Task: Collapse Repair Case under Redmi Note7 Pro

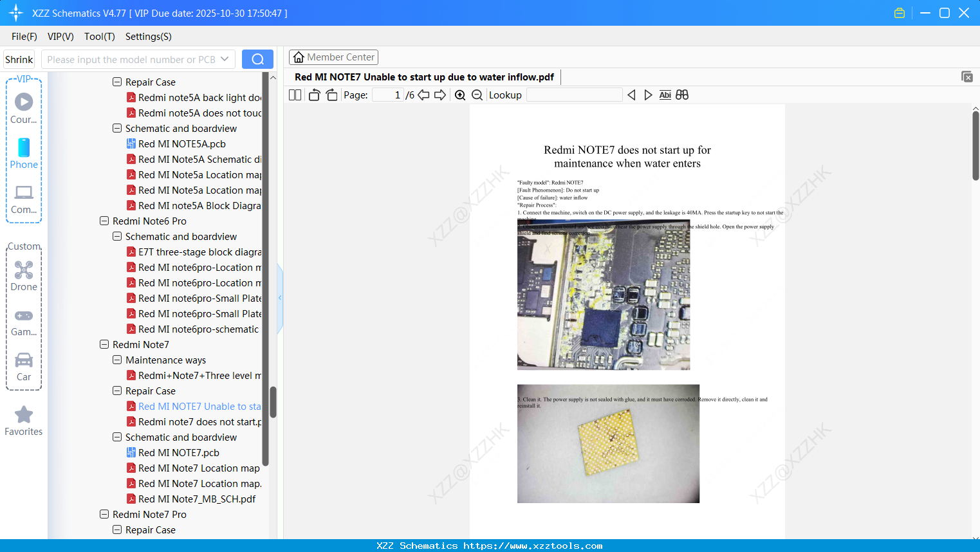Action: [117, 530]
